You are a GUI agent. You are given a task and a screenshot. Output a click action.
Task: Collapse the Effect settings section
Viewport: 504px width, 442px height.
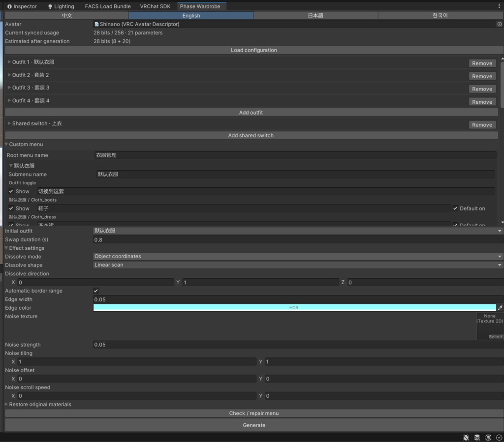pos(6,248)
